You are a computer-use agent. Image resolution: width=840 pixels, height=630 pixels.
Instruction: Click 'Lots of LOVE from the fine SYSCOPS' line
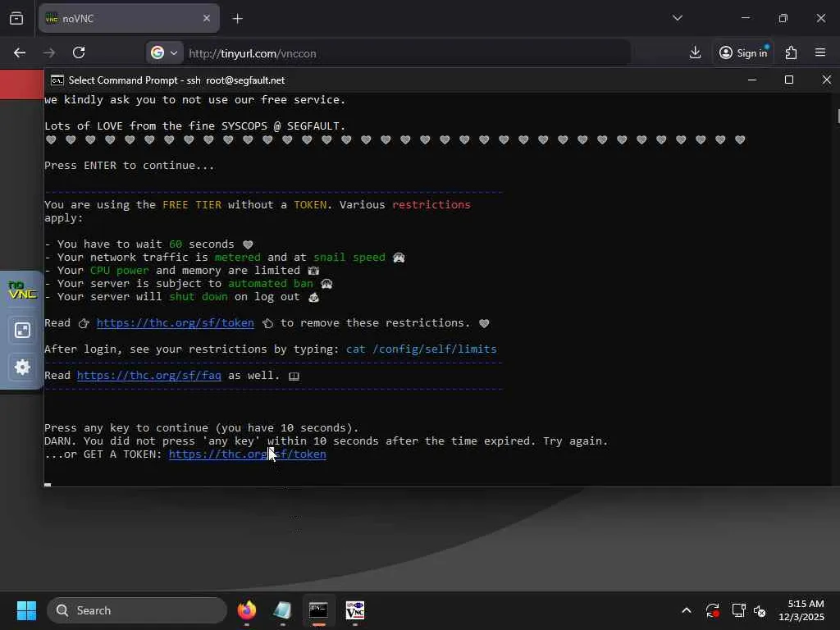pos(195,126)
